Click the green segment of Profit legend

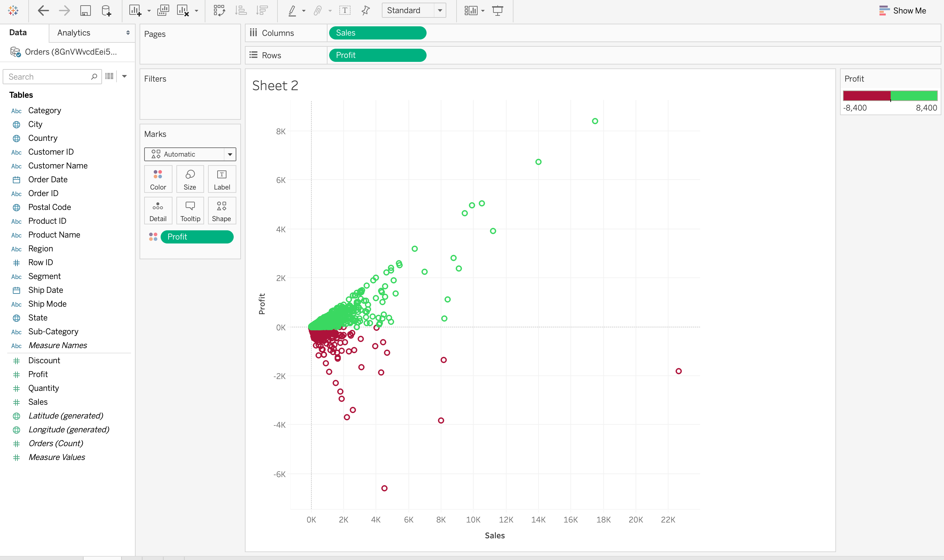(x=914, y=95)
